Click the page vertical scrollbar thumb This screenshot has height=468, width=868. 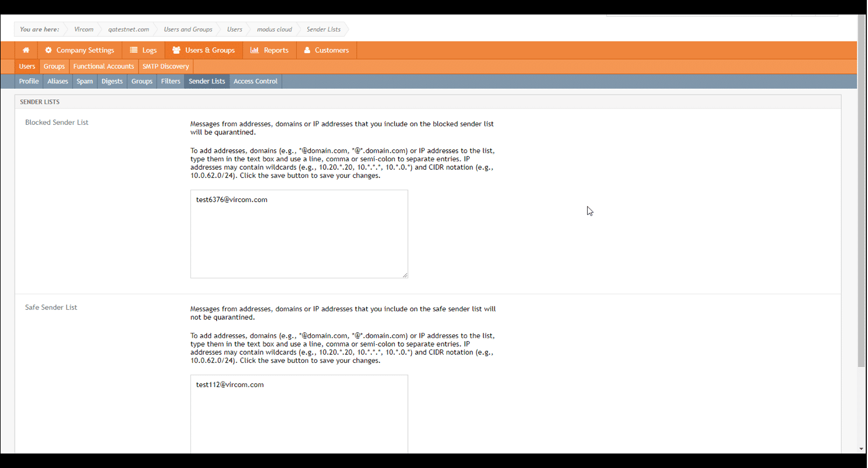pos(862,191)
